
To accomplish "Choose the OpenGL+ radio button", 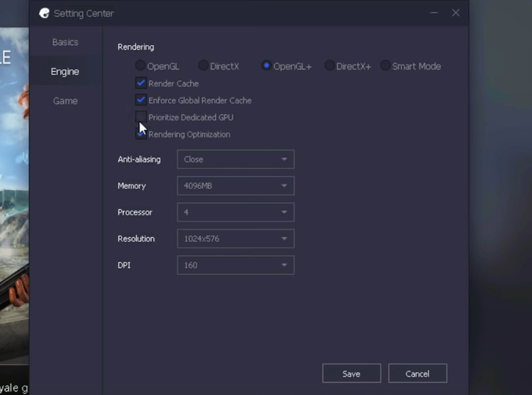I will click(x=267, y=66).
